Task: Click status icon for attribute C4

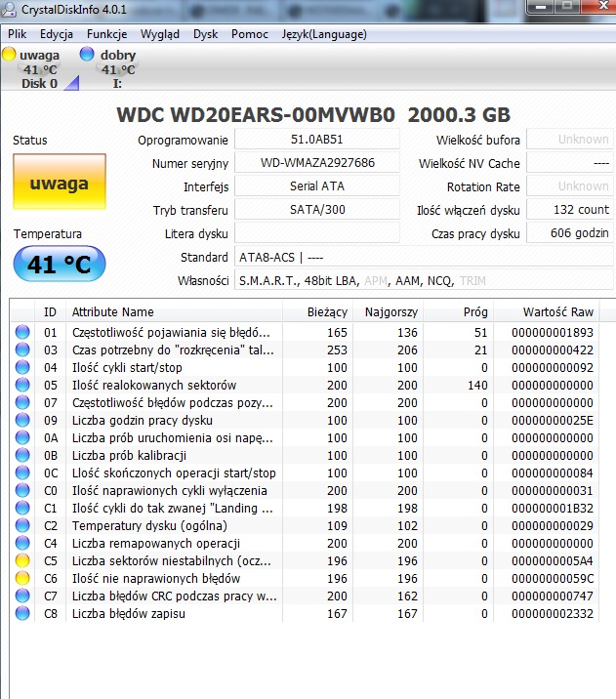Action: tap(22, 543)
